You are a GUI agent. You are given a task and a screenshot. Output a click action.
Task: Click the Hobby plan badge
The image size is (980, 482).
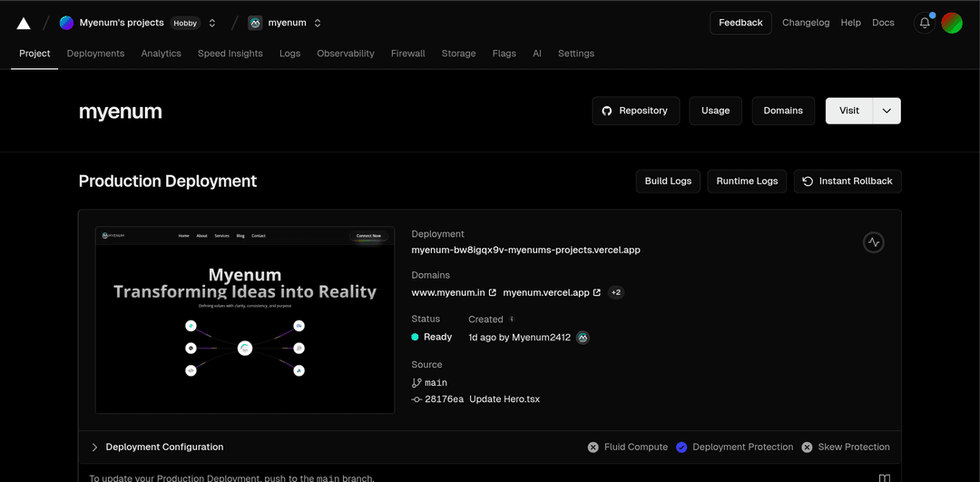click(x=184, y=23)
